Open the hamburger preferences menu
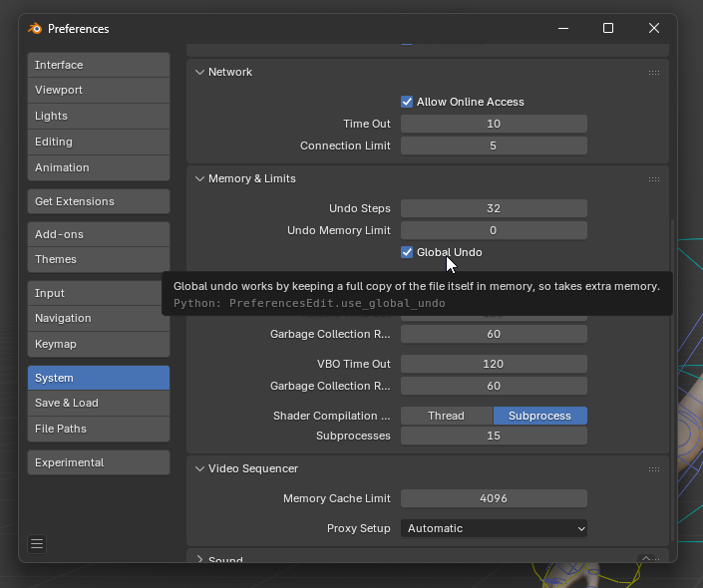The width and height of the screenshot is (703, 588). [37, 543]
